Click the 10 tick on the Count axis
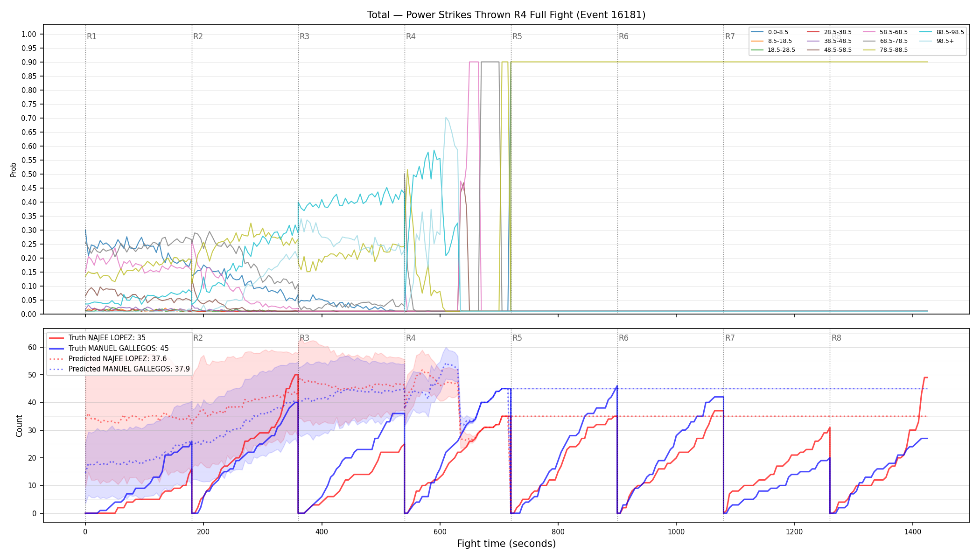Image resolution: width=980 pixels, height=560 pixels. [33, 485]
